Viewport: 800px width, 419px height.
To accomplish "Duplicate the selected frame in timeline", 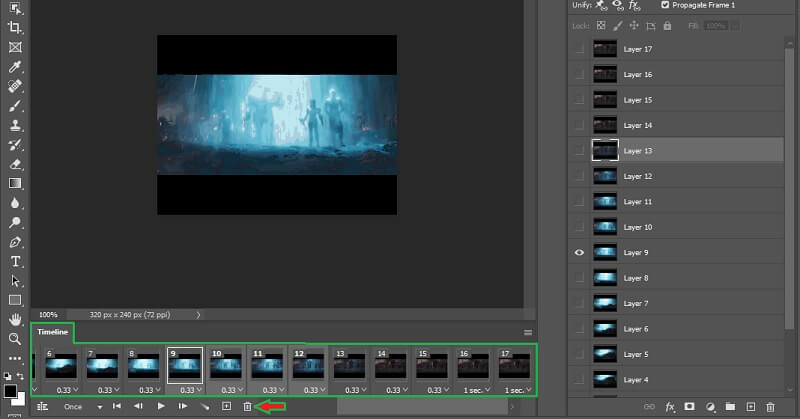I will [x=226, y=407].
